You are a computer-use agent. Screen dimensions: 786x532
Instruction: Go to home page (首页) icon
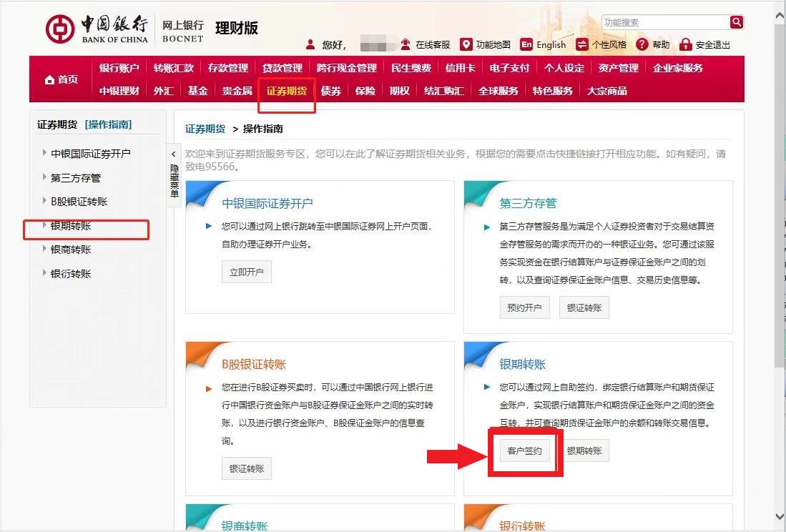tap(50, 79)
